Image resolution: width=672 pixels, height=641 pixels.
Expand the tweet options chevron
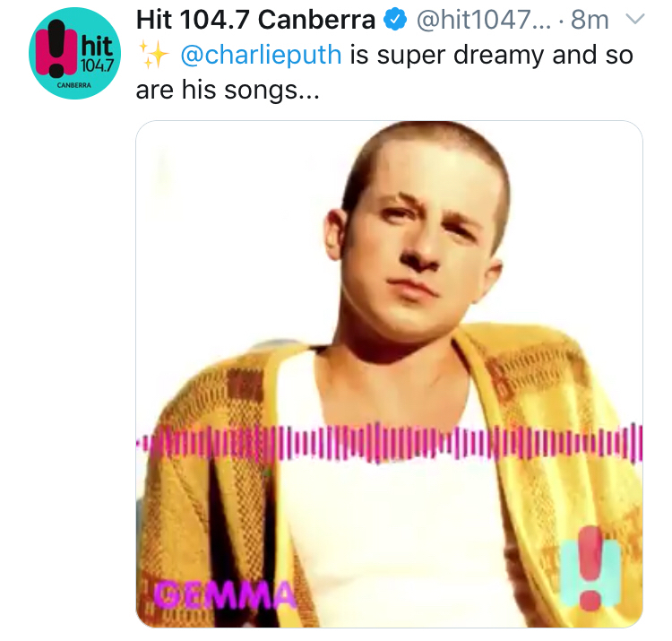[635, 19]
